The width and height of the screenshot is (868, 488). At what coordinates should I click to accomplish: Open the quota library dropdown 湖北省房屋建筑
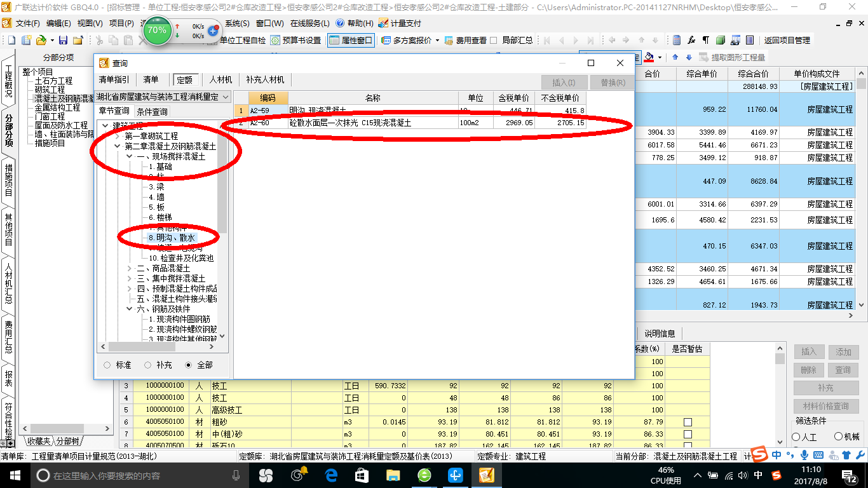(x=224, y=97)
